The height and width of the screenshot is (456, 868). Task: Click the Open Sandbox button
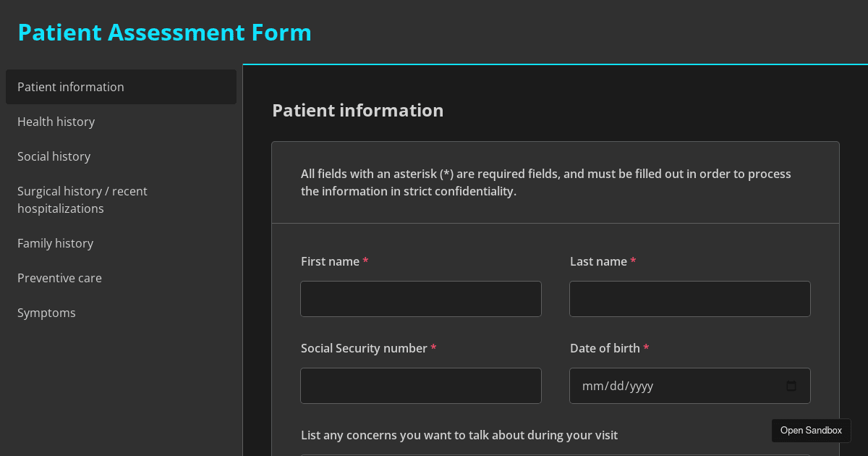(x=811, y=431)
